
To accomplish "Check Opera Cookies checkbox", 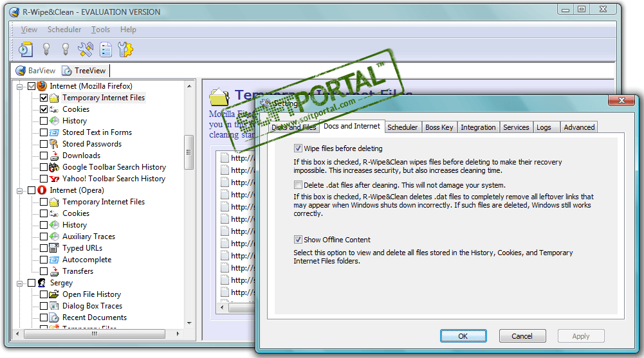I will [x=44, y=213].
